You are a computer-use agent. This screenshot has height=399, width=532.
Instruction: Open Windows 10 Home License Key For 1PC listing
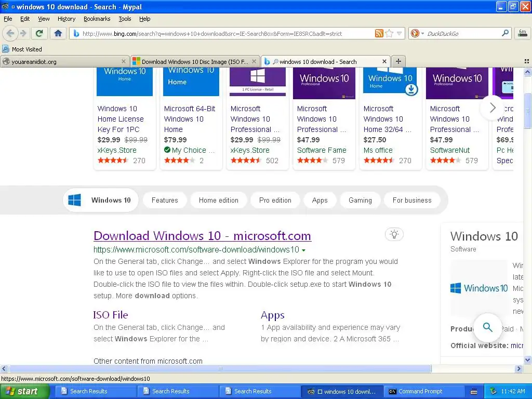[x=121, y=119]
